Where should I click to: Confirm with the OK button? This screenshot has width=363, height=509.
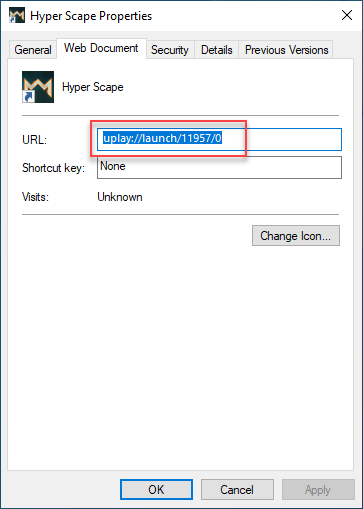click(156, 490)
